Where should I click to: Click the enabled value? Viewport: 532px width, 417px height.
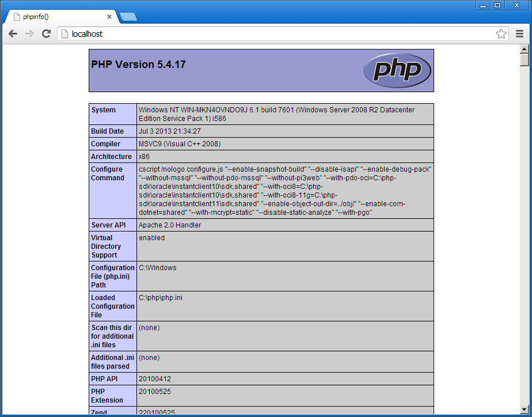coord(151,238)
